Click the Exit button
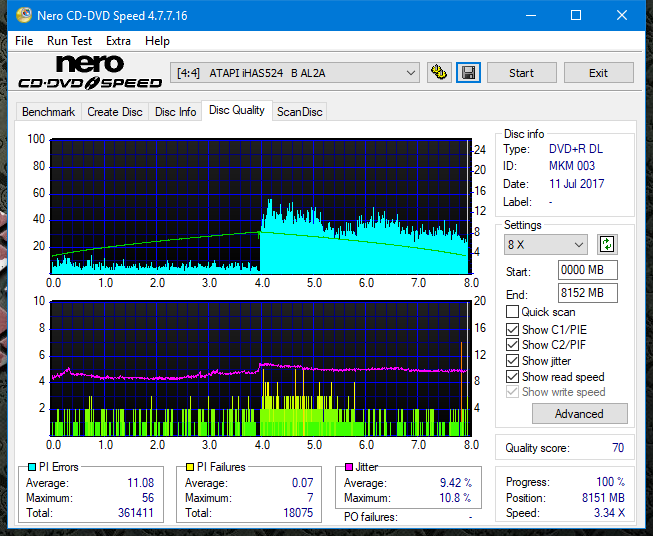Image resolution: width=653 pixels, height=536 pixels. tap(598, 73)
